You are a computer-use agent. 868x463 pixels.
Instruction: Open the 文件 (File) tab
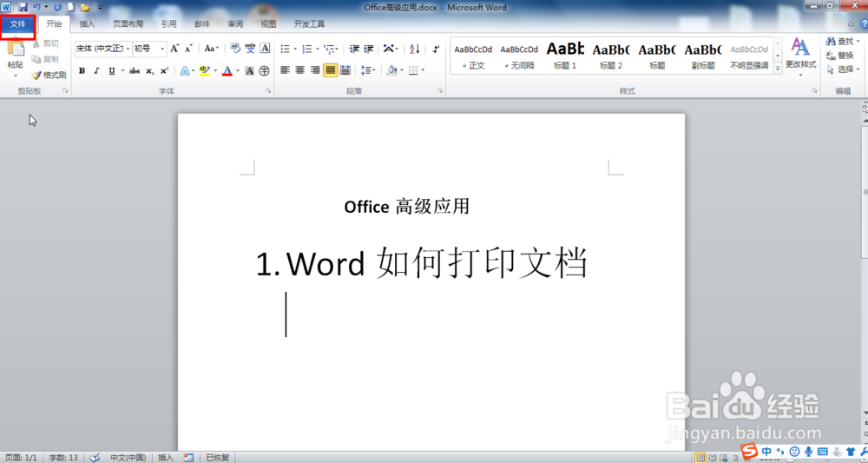point(17,23)
